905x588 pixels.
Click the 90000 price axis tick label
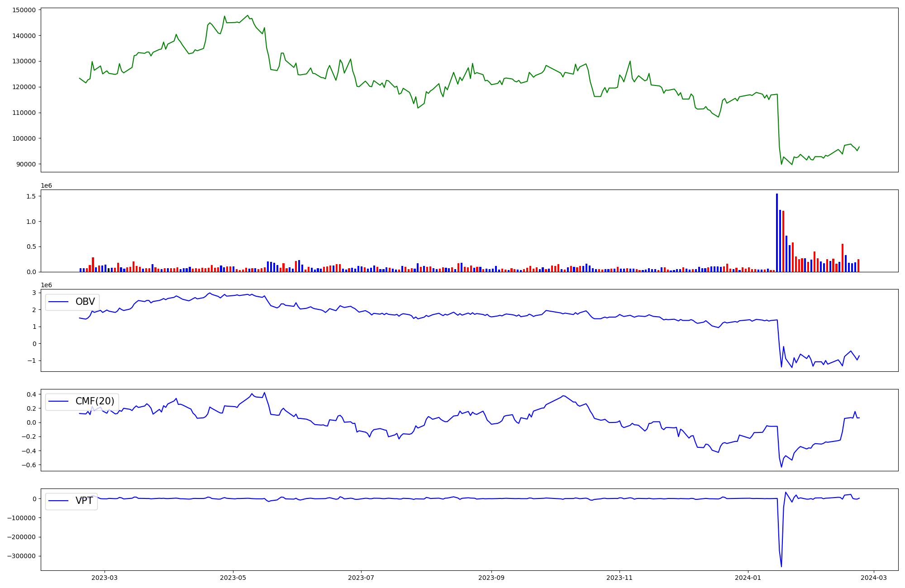[x=25, y=164]
